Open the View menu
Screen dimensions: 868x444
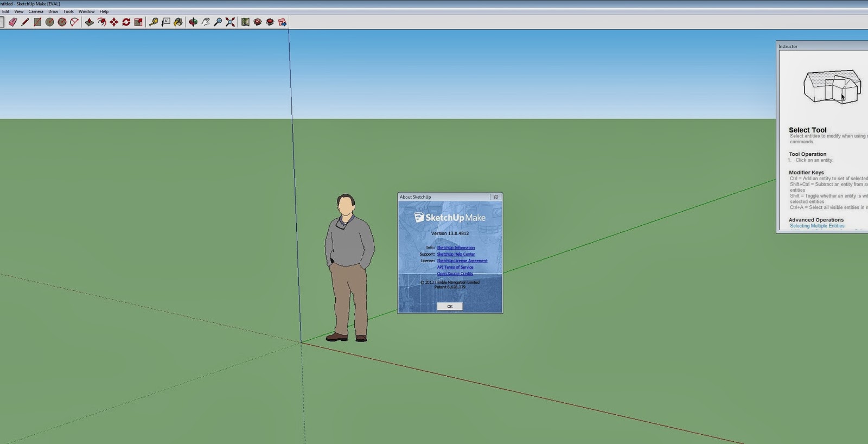tap(19, 11)
